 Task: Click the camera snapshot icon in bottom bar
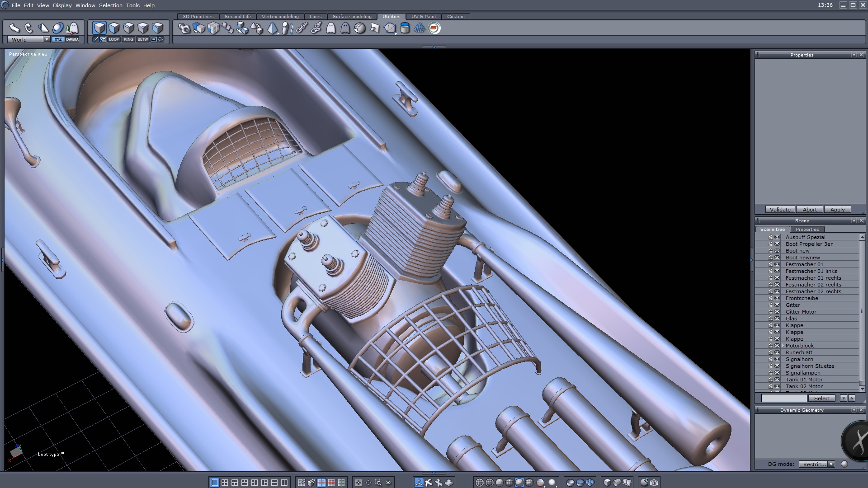tap(654, 483)
